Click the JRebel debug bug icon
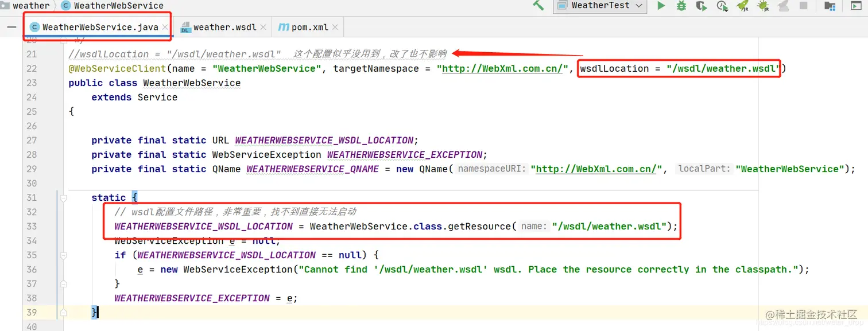868x331 pixels. [763, 6]
